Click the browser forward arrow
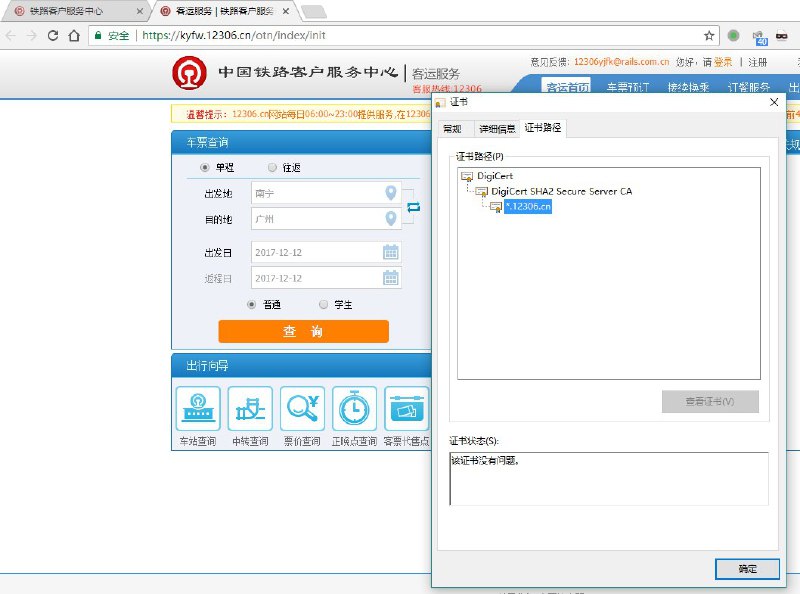 click(32, 35)
